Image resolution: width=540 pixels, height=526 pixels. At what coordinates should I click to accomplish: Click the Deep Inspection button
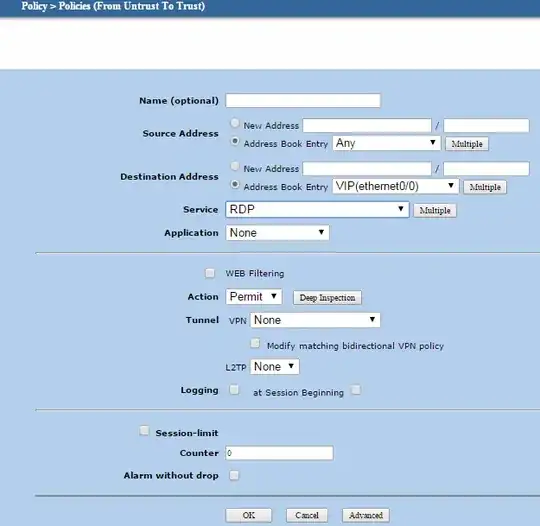(327, 298)
